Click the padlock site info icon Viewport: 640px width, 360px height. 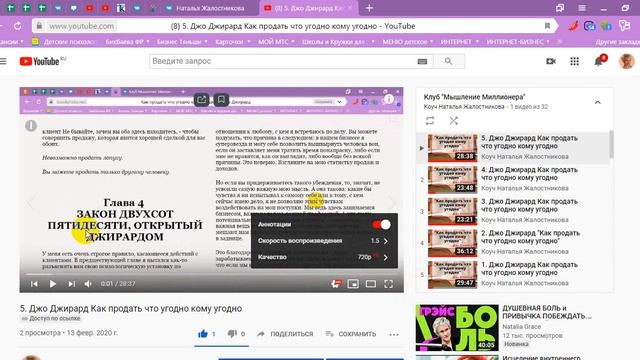pos(39,26)
